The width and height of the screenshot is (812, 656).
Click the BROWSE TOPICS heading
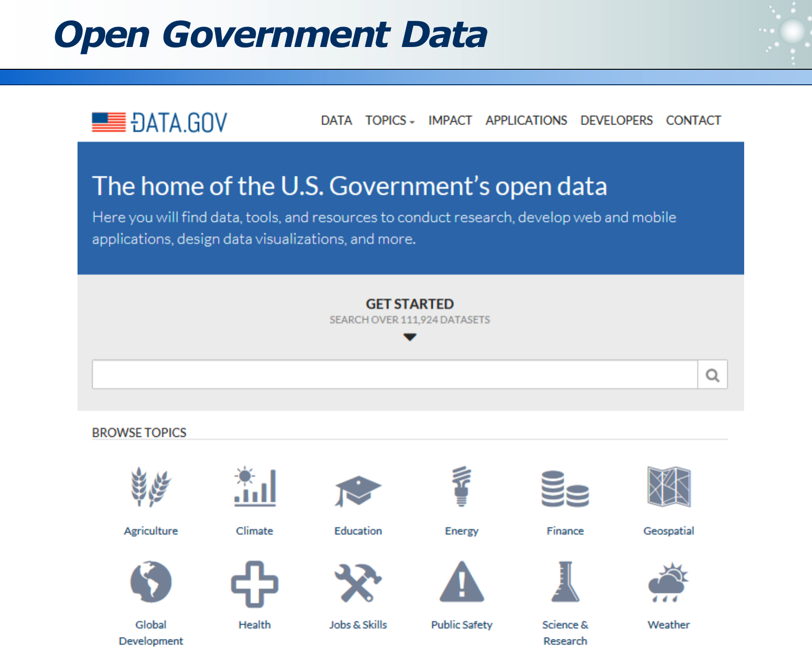coord(139,433)
